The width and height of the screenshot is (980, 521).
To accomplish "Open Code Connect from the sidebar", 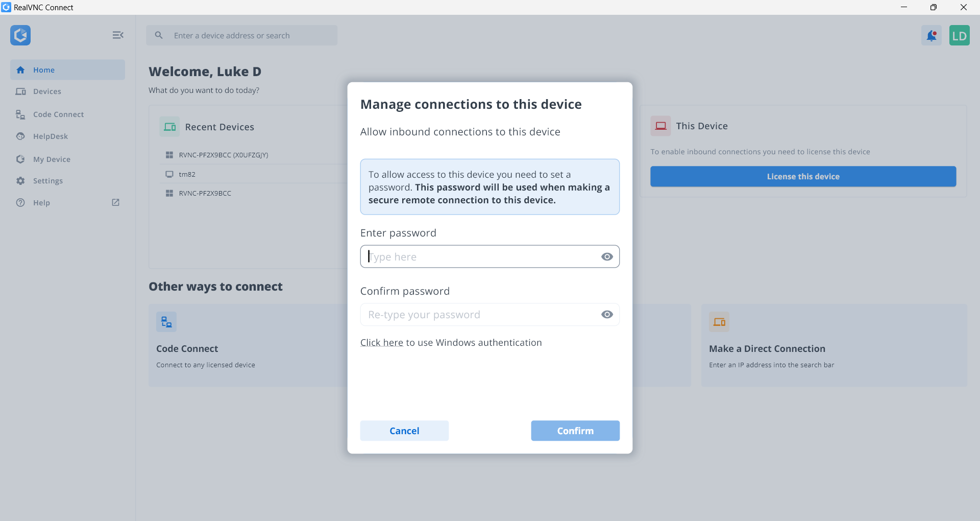I will (x=59, y=114).
